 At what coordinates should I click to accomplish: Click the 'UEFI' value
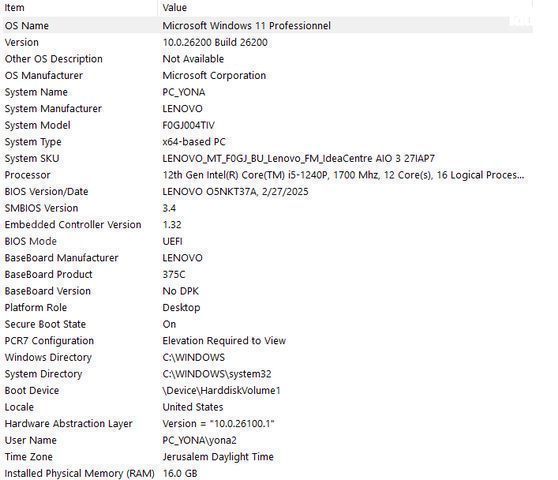click(172, 241)
